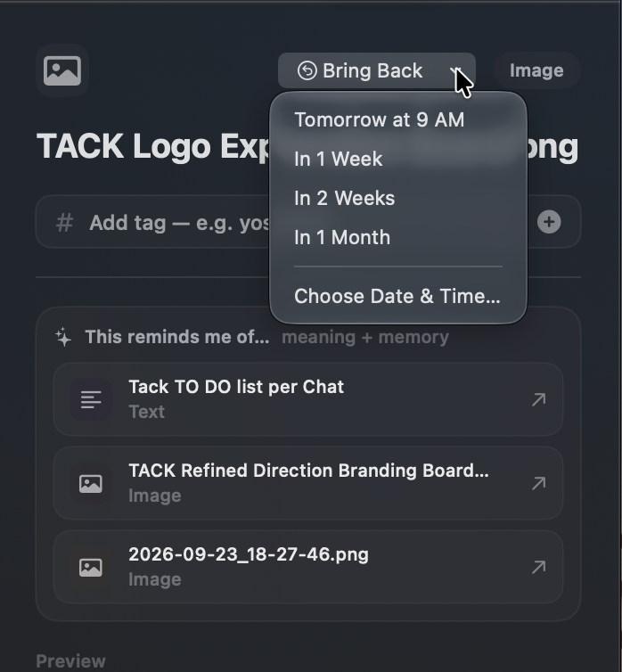The height and width of the screenshot is (672, 622).
Task: Click image icon of TACK Refined Direction row
Action: (91, 483)
